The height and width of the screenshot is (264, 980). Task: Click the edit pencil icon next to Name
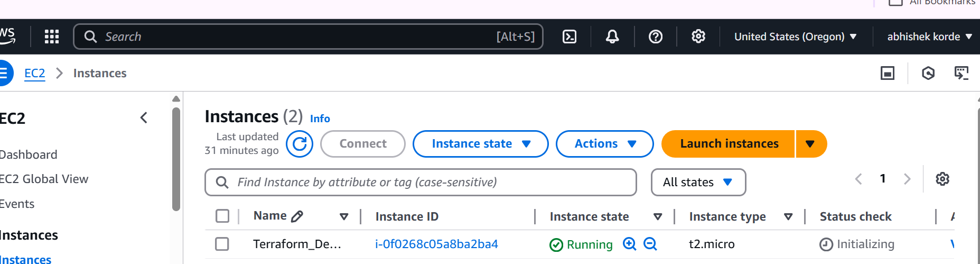(297, 216)
